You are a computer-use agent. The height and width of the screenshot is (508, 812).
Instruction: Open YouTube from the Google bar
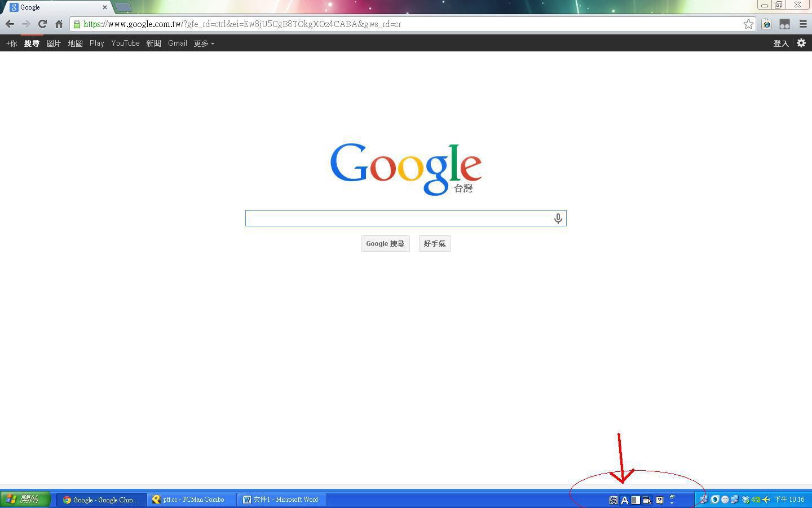[x=125, y=43]
